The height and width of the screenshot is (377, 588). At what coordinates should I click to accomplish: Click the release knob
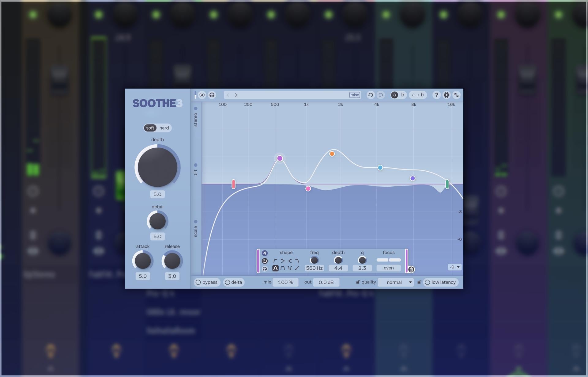(172, 261)
